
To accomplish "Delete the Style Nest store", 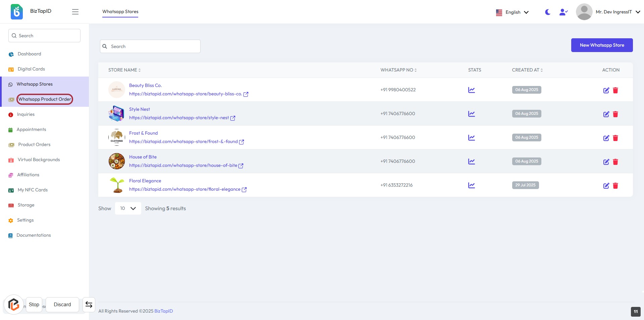I will tap(615, 114).
